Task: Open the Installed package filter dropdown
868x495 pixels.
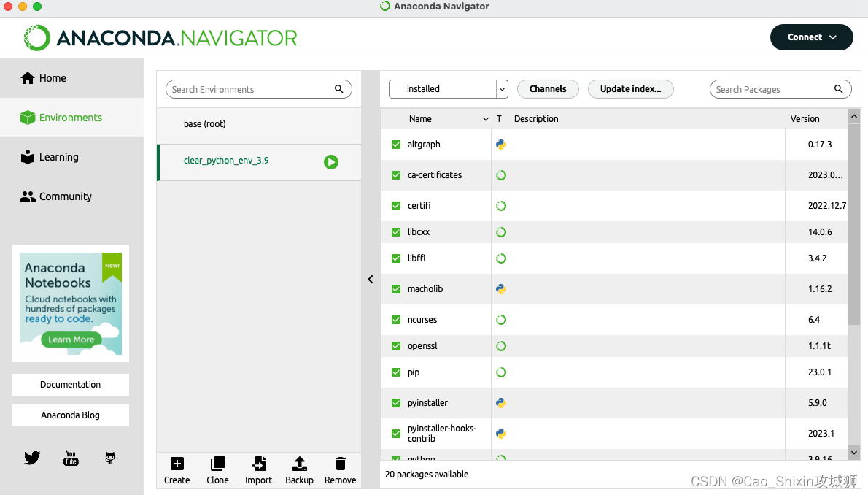Action: pos(449,88)
